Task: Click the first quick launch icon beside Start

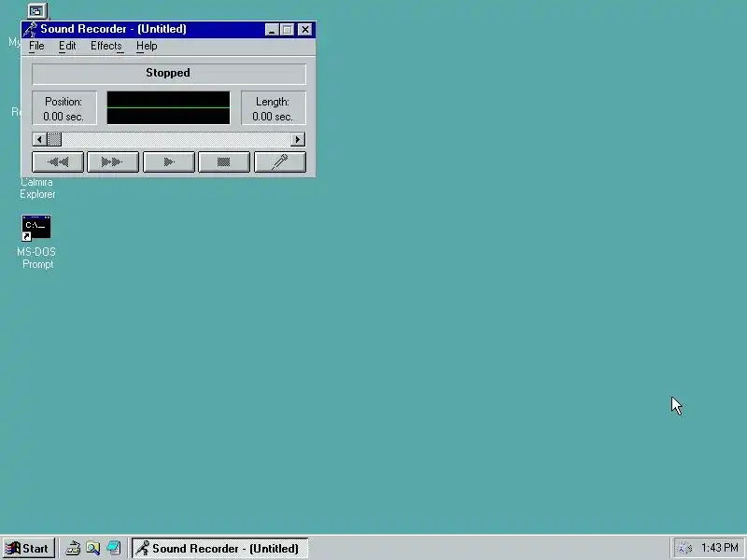Action: pos(73,549)
